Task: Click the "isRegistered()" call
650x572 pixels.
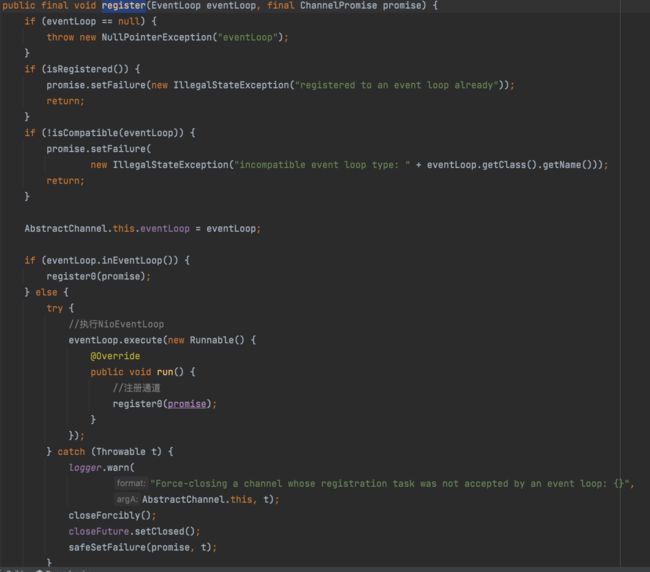Action: click(x=87, y=69)
